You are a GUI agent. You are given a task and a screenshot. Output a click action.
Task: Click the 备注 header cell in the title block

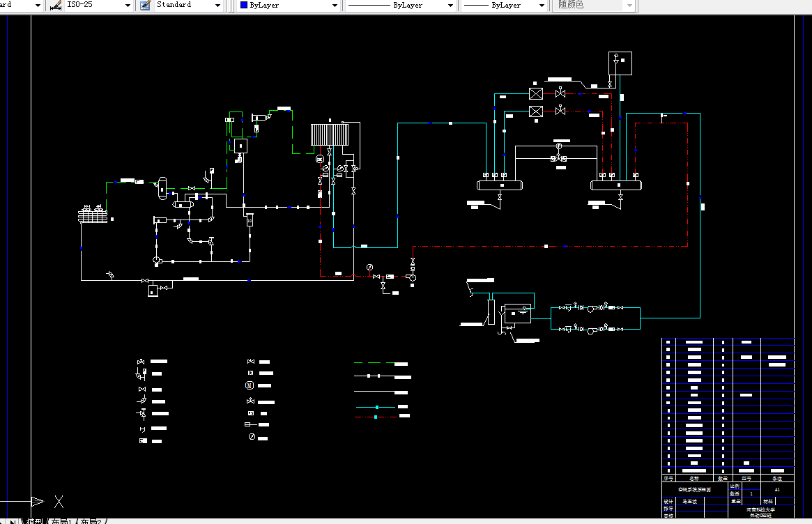coord(776,479)
